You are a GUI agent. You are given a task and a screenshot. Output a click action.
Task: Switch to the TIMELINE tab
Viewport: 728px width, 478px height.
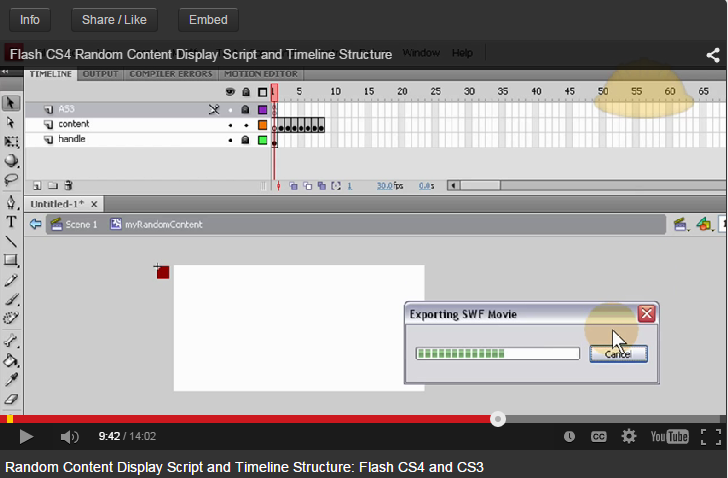(x=51, y=74)
